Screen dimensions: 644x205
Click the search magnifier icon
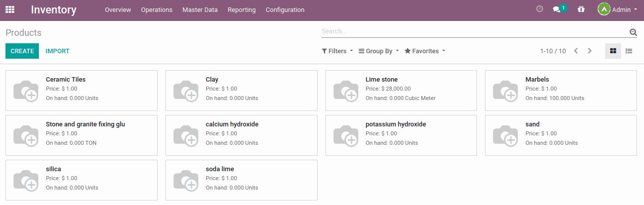pyautogui.click(x=633, y=32)
